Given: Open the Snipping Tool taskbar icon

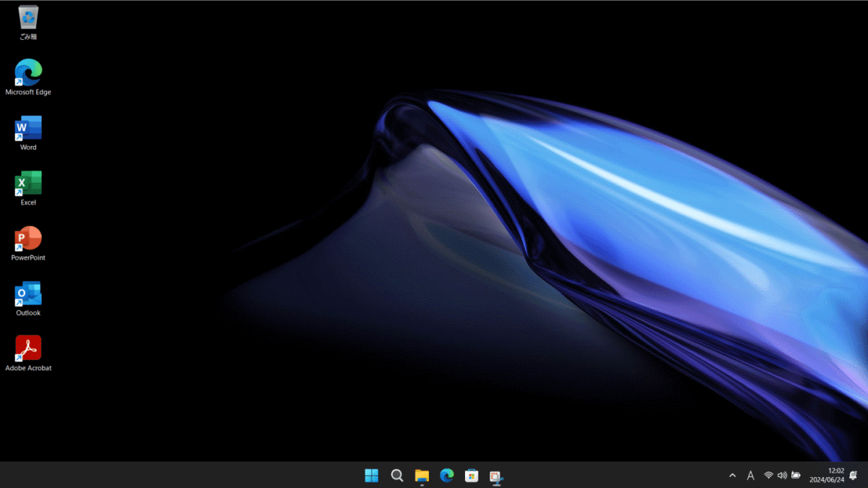Looking at the screenshot, I should (x=496, y=475).
